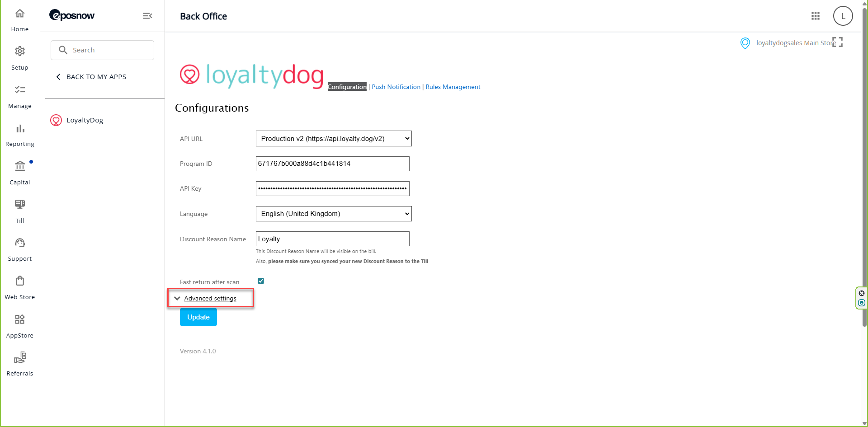Click the store location pin icon
This screenshot has width=868, height=427.
pyautogui.click(x=745, y=43)
